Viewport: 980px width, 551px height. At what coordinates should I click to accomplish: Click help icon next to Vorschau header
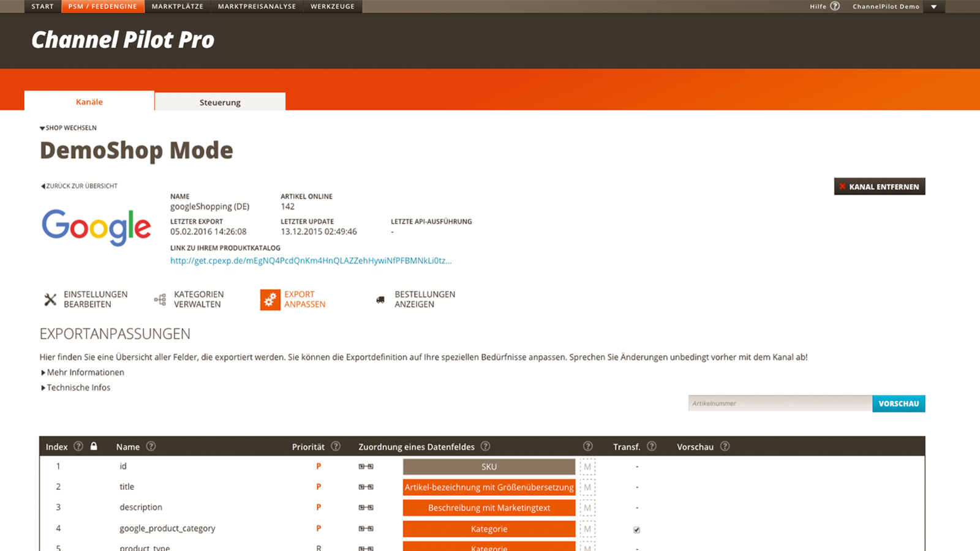(x=725, y=446)
